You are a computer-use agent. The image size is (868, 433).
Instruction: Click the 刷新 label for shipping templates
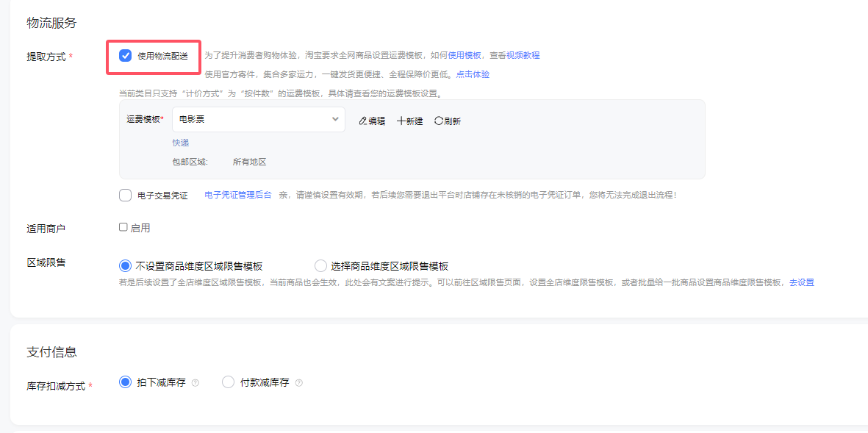(452, 121)
